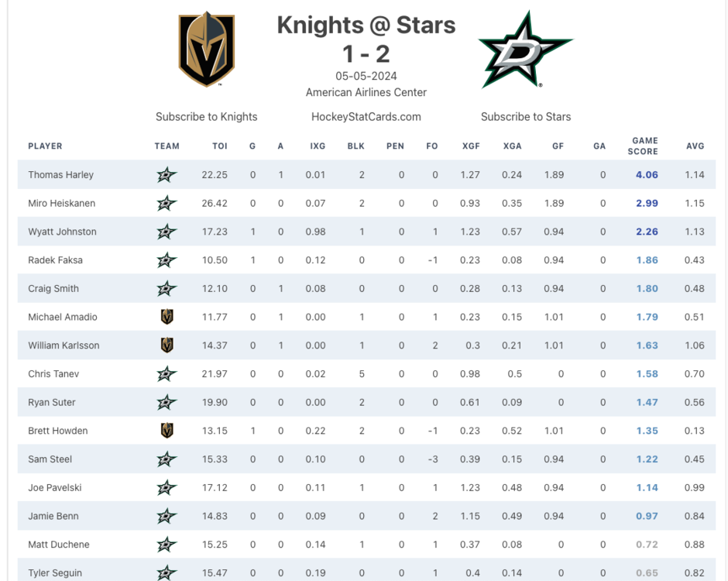Sort by the XGF column header
This screenshot has width=728, height=581.
tap(470, 146)
